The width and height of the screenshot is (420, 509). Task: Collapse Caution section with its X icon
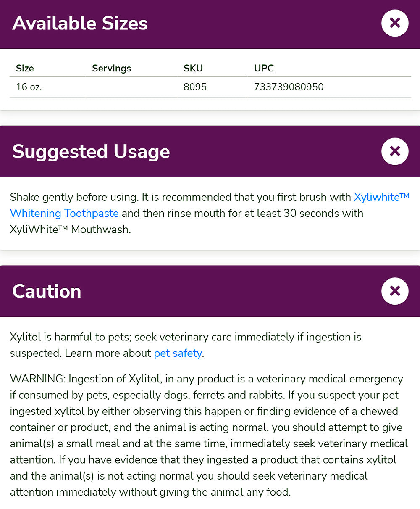pos(395,291)
